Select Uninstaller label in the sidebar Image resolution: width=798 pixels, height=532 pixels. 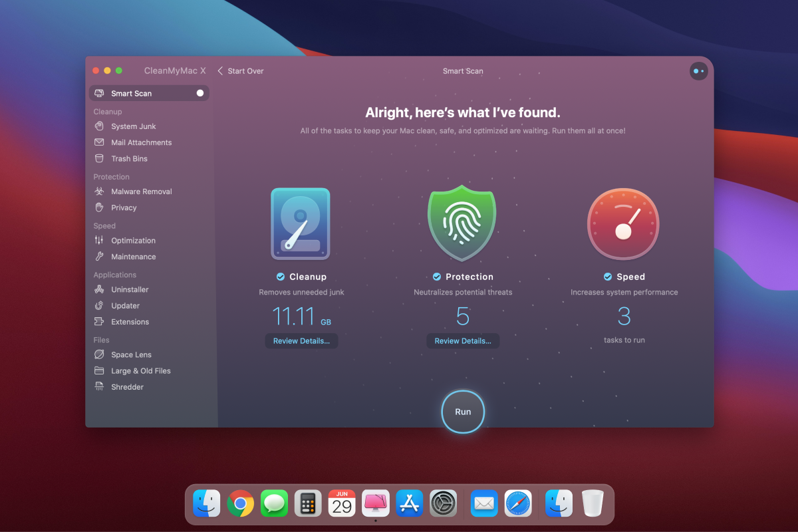(130, 290)
